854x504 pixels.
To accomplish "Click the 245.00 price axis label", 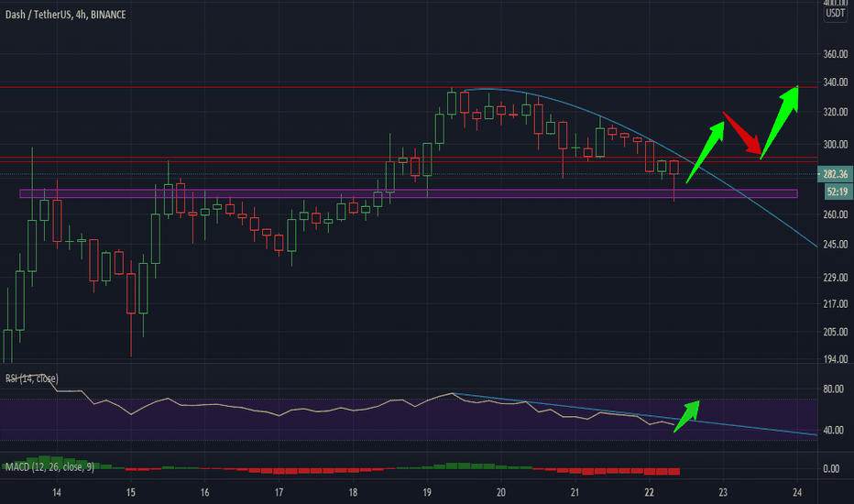I will coord(836,244).
